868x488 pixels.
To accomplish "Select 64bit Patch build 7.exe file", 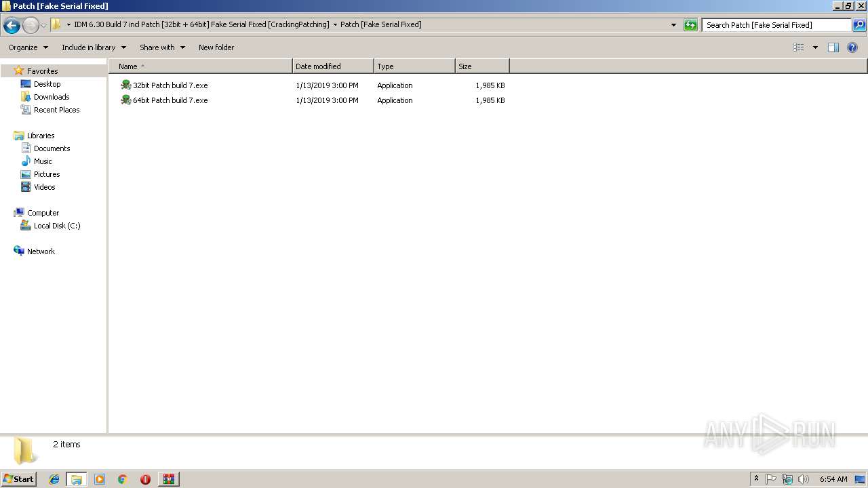I will pyautogui.click(x=170, y=100).
